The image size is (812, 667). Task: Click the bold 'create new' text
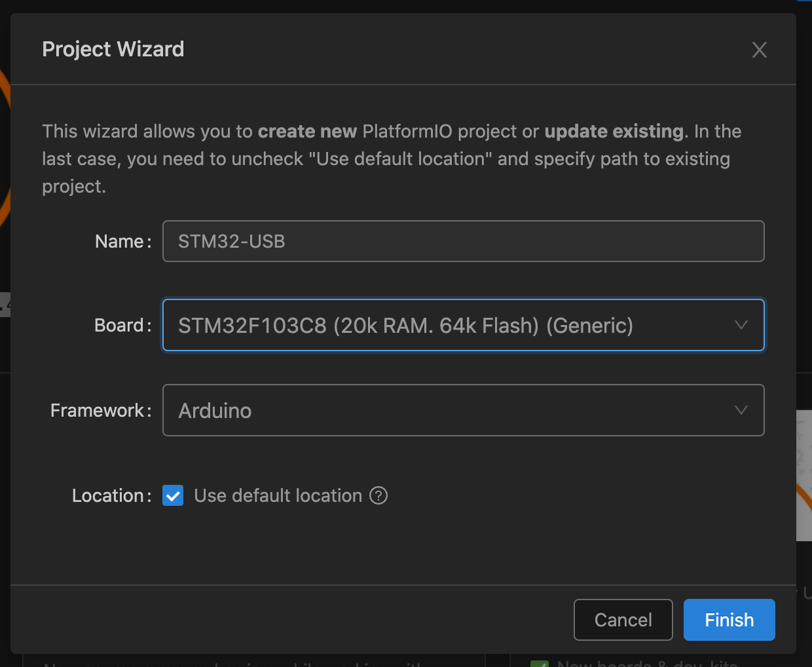(307, 131)
